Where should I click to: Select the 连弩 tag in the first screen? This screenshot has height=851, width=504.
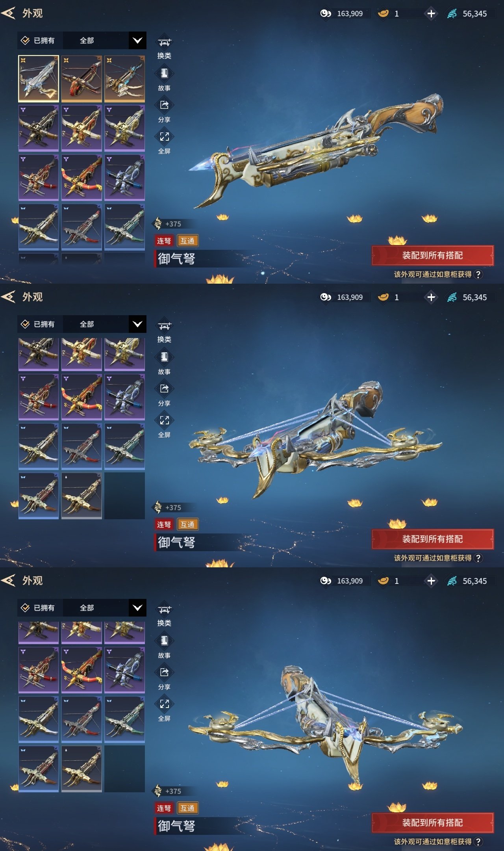point(164,241)
